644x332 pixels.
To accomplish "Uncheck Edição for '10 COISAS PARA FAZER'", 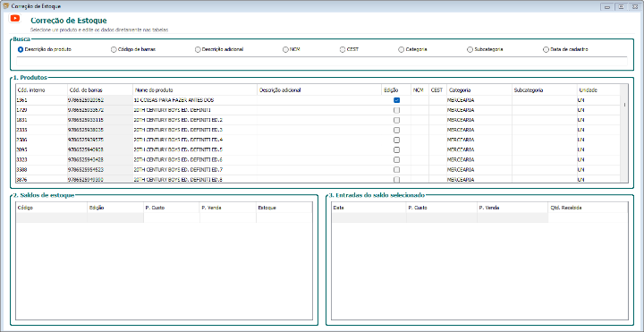I will pos(397,100).
